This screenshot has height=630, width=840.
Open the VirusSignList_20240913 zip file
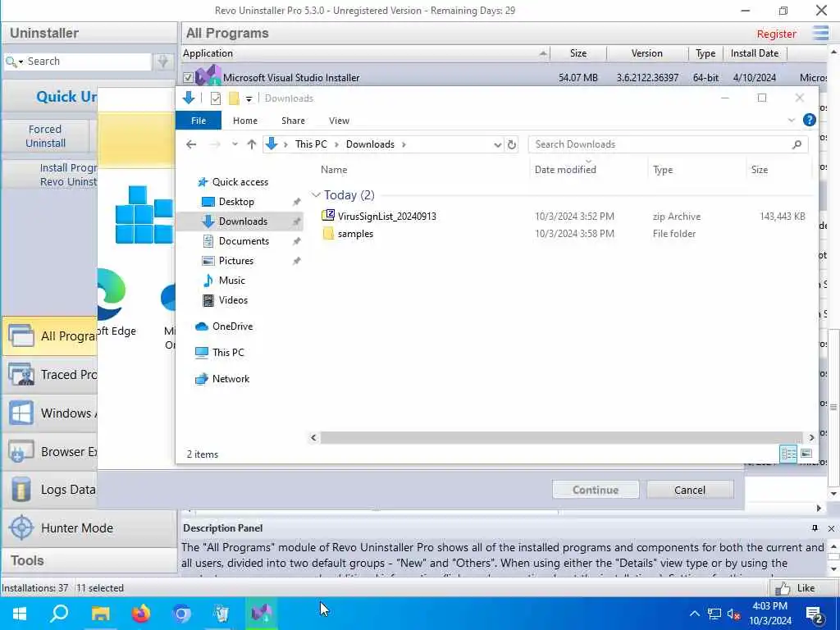[x=387, y=216]
